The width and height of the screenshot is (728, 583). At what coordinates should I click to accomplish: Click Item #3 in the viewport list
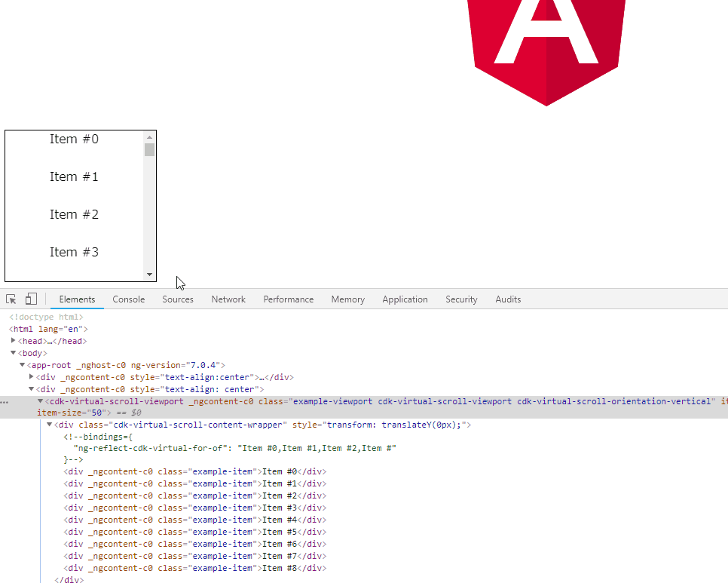click(x=75, y=252)
